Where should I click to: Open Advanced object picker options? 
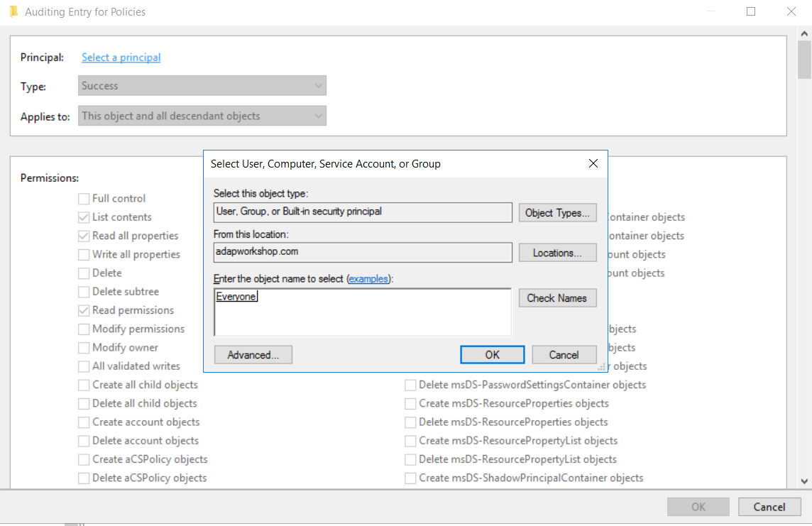(253, 354)
